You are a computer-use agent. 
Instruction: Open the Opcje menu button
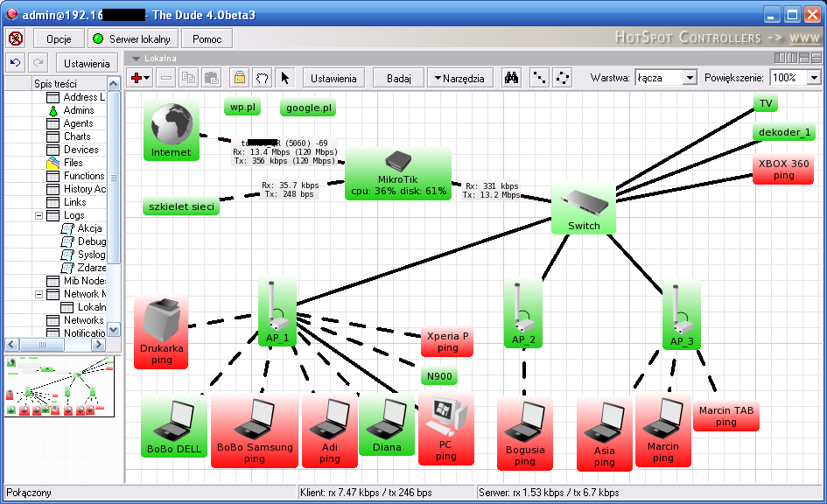click(x=59, y=38)
